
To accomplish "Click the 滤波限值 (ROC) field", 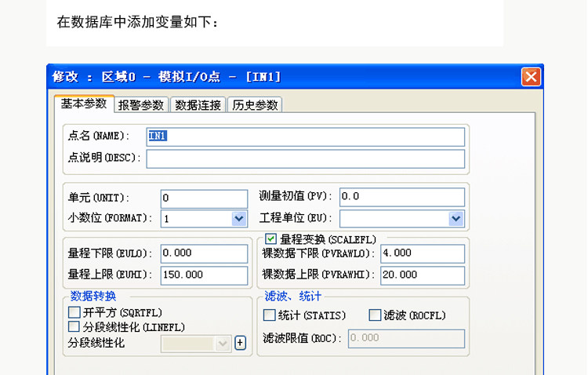I will tap(406, 339).
